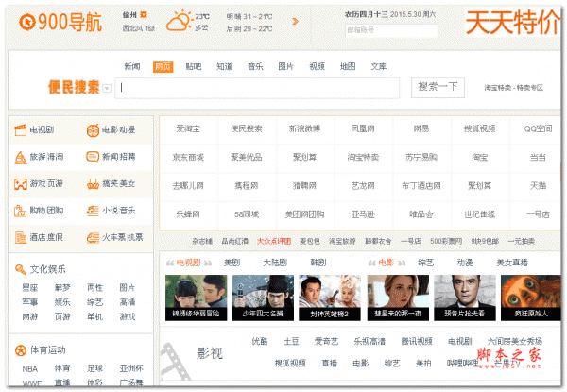
Task: Select the 图片 search tab
Action: 285,66
